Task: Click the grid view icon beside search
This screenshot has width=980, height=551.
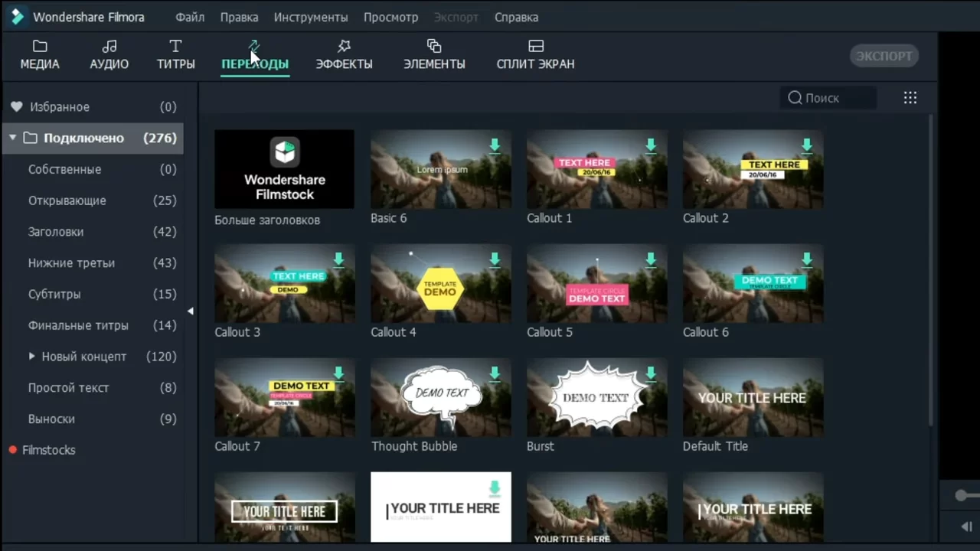Action: pos(910,98)
